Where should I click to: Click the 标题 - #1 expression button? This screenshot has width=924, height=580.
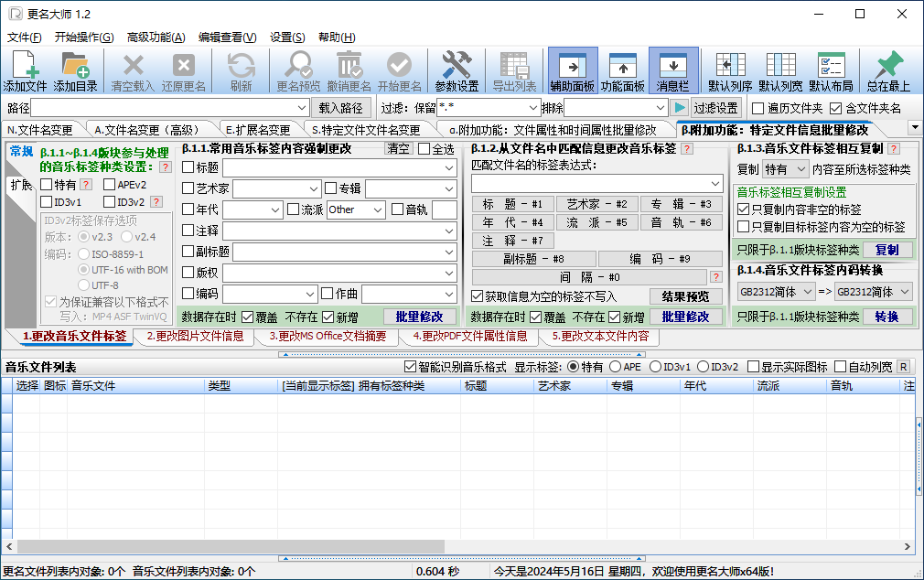coord(512,204)
